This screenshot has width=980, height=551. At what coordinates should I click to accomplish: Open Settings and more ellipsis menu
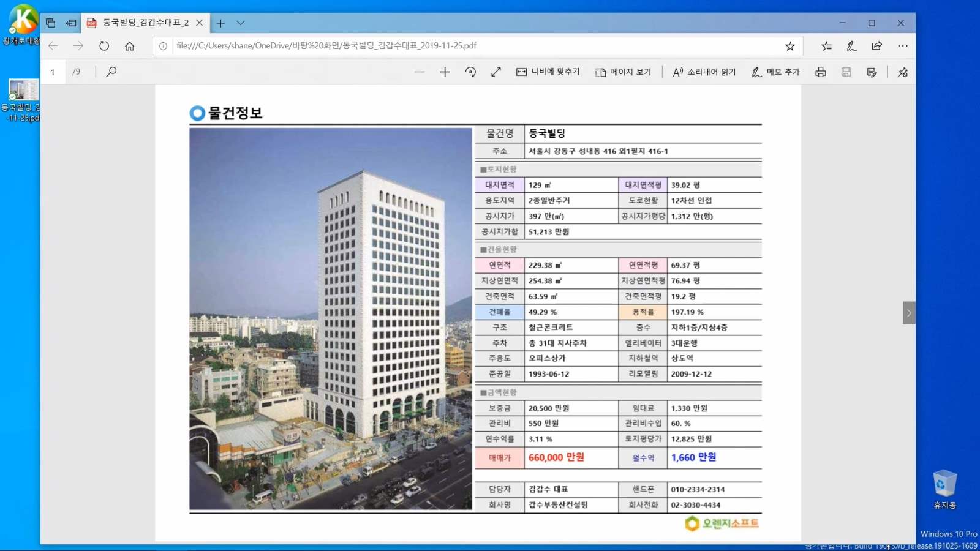903,46
